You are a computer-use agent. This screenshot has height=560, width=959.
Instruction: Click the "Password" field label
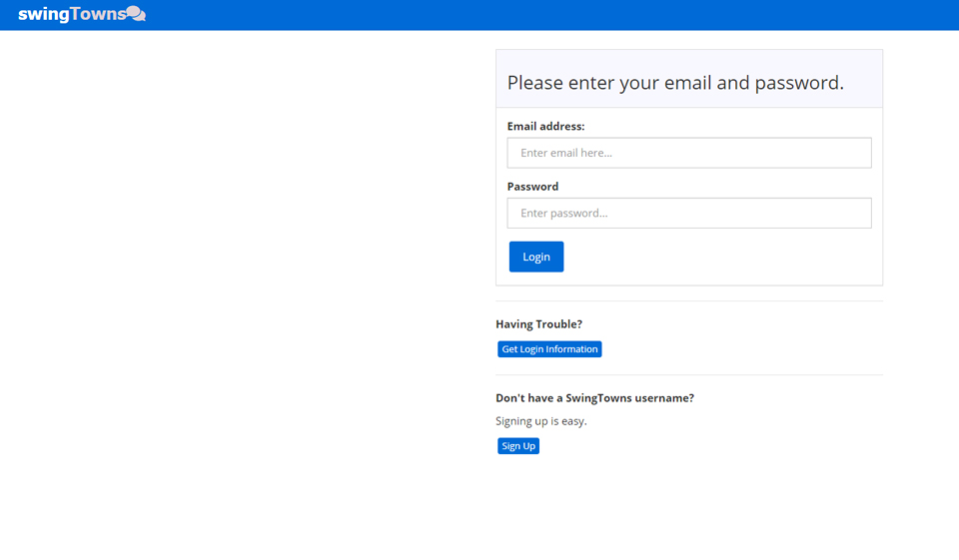tap(532, 187)
